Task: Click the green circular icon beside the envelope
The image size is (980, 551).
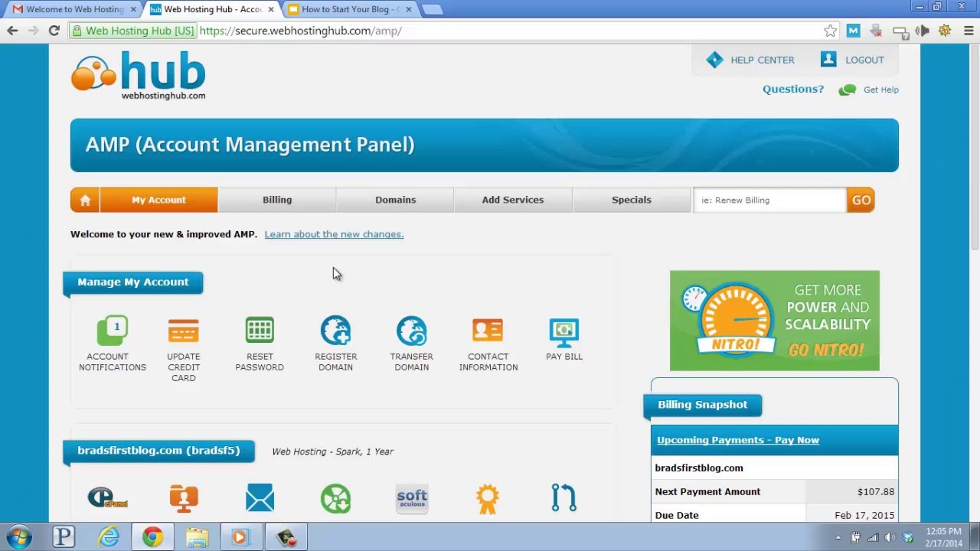Action: pyautogui.click(x=335, y=498)
